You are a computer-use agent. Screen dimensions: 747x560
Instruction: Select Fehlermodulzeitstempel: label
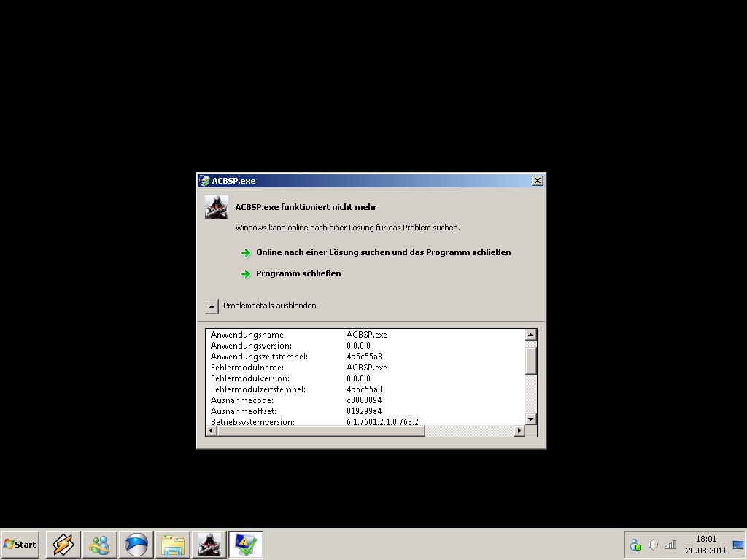258,389
